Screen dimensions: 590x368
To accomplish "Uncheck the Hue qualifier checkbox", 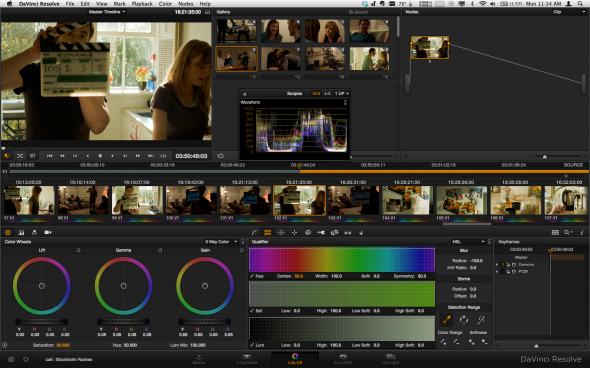I will [252, 276].
